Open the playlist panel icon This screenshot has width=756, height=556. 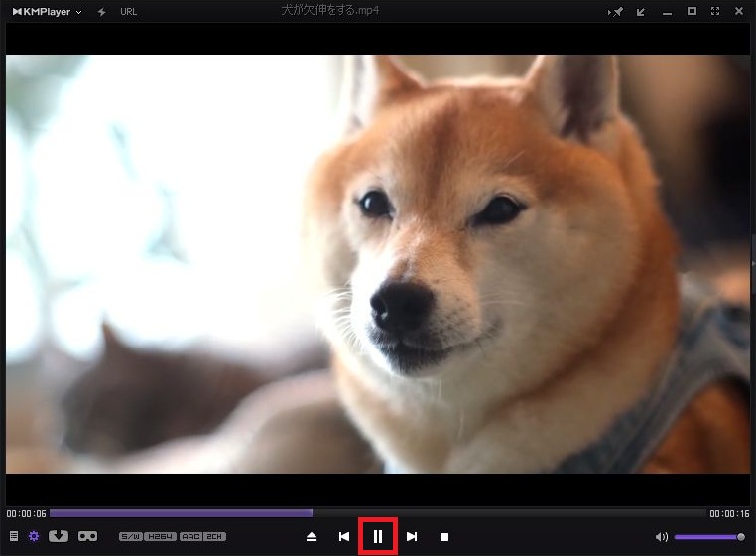point(14,536)
